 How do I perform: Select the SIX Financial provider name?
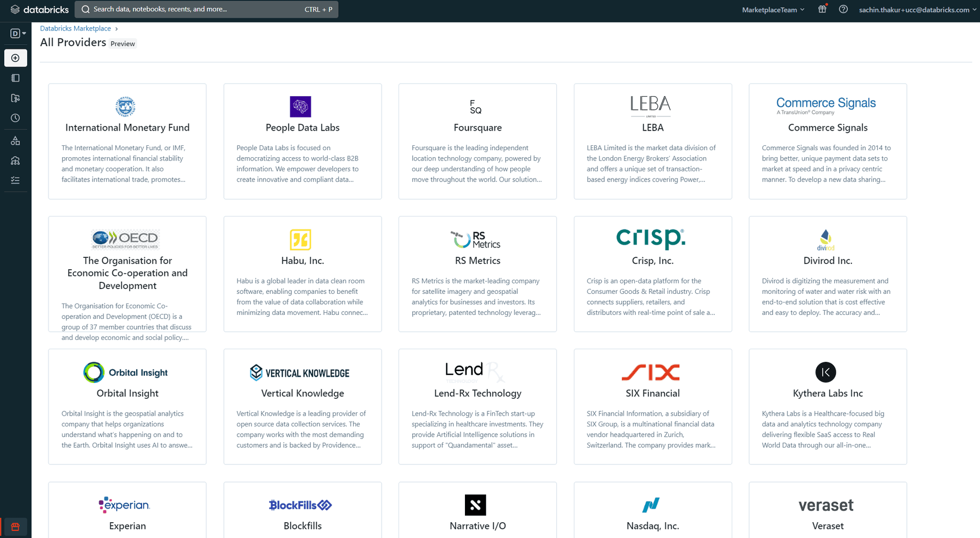[653, 394]
